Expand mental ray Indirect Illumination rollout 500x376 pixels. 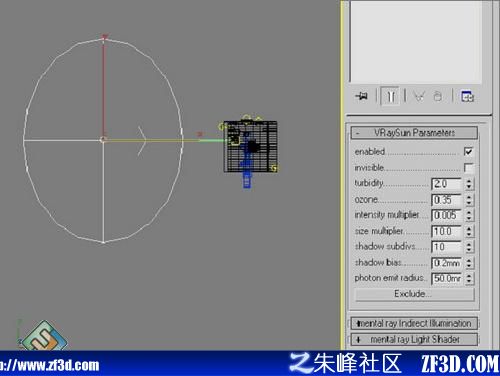(414, 323)
